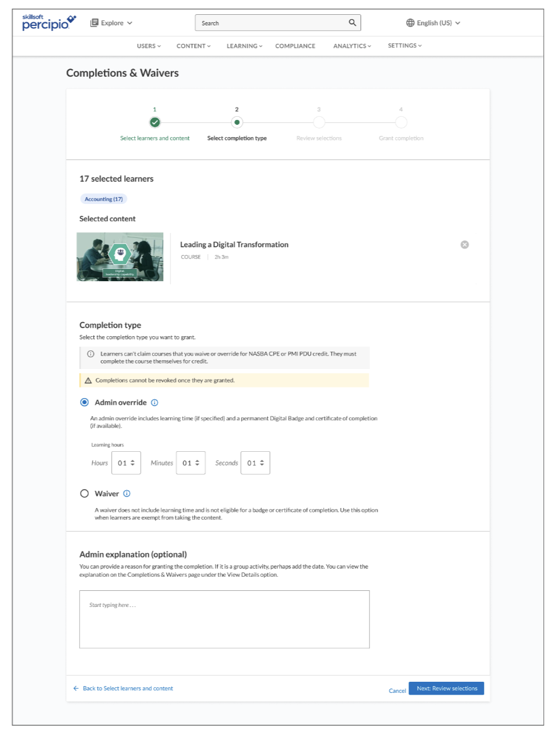Go back to Select learners and content
Viewport: 560px width, 738px height.
coord(127,688)
